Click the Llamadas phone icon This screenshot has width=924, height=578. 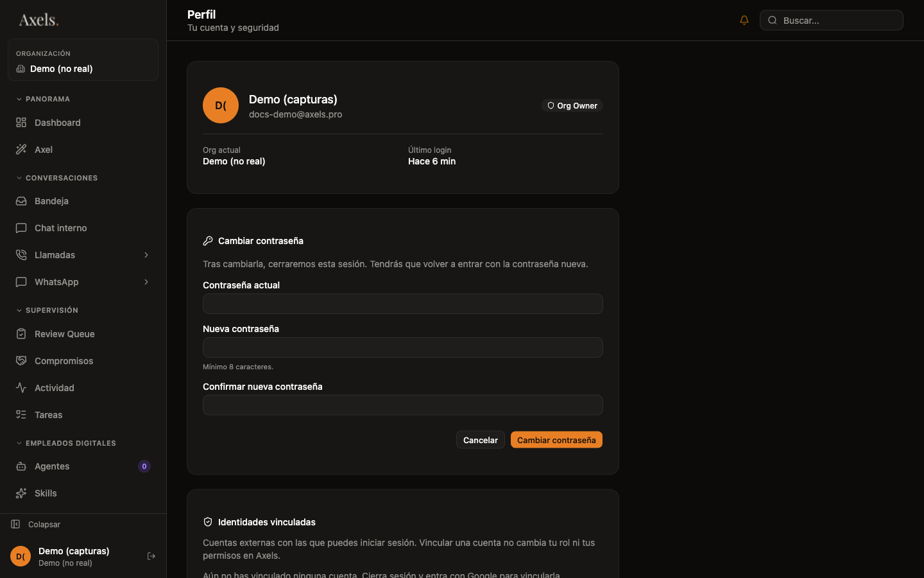click(x=21, y=255)
